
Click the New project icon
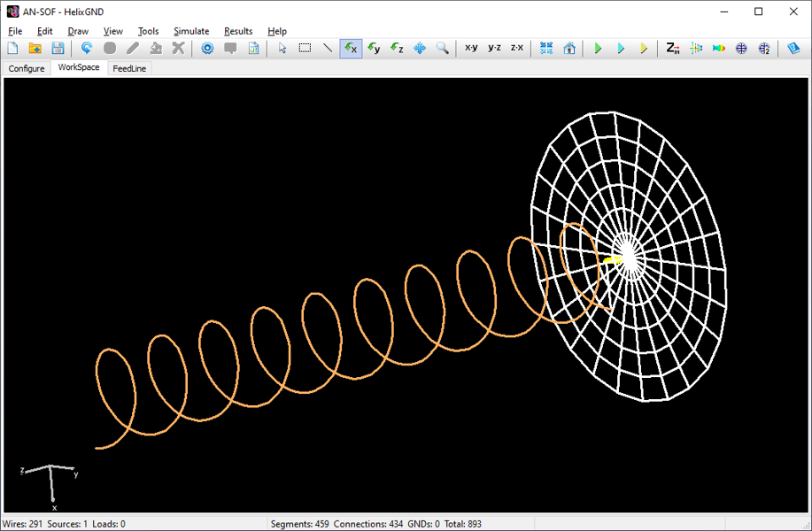point(12,48)
